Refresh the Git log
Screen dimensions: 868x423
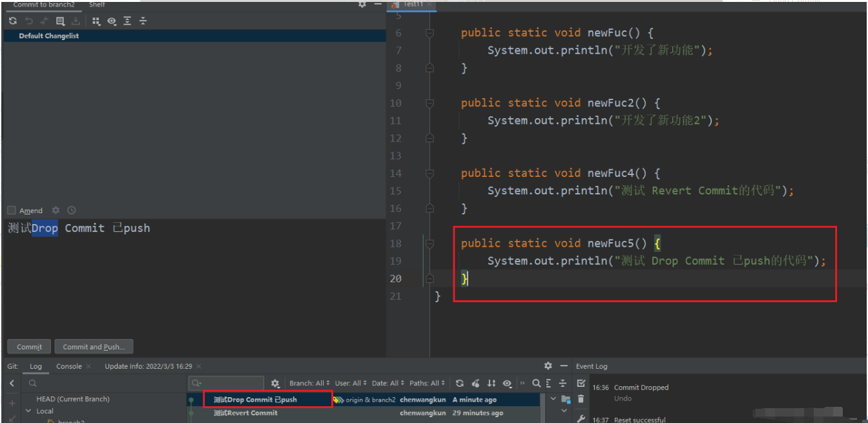460,383
